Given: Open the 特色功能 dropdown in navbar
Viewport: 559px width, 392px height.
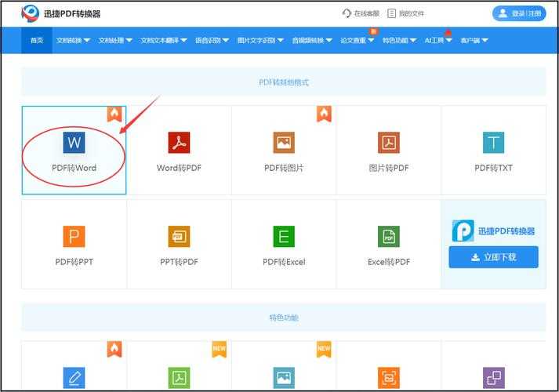Looking at the screenshot, I should point(400,40).
